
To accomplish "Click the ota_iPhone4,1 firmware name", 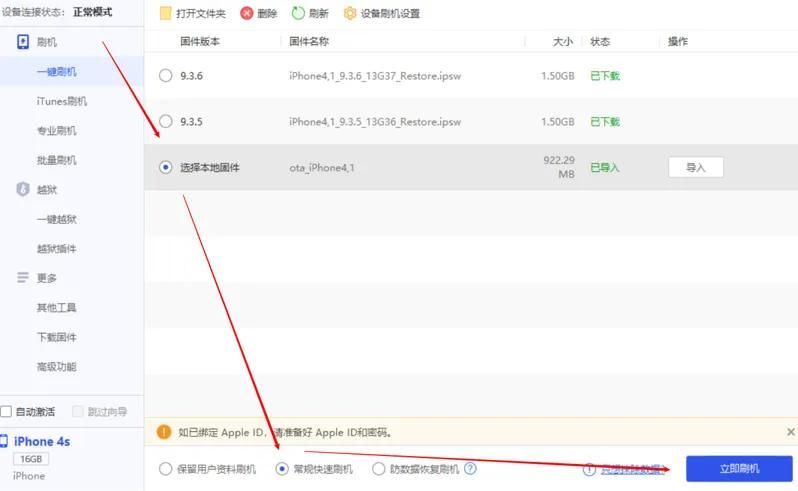I will tap(322, 167).
